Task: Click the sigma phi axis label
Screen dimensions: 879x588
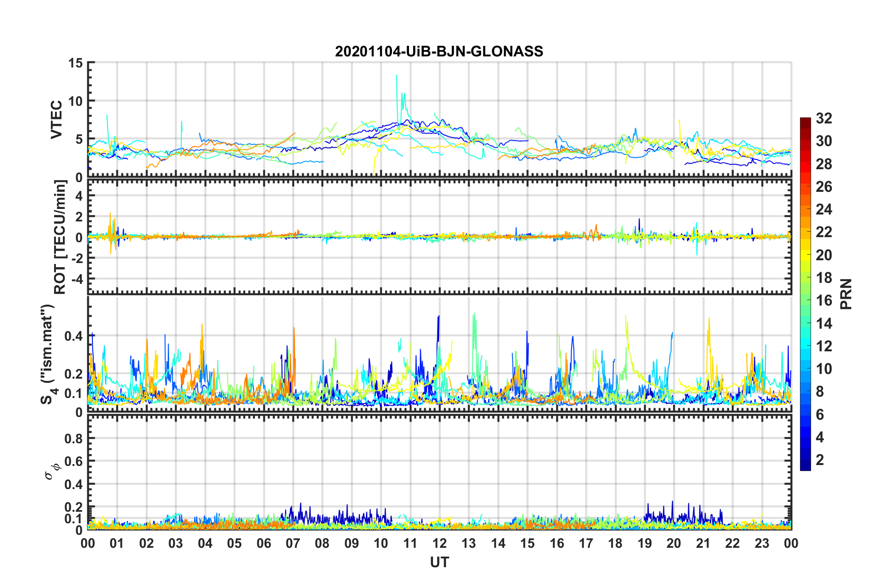Action: (52, 472)
